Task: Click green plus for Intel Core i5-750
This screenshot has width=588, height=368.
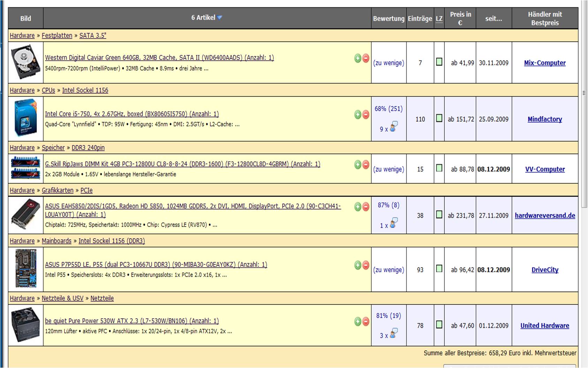Action: 357,114
